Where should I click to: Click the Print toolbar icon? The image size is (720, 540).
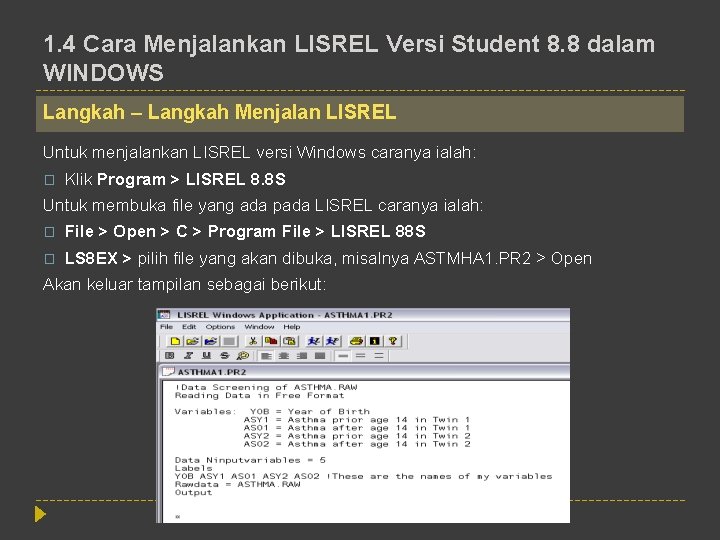pos(356,341)
